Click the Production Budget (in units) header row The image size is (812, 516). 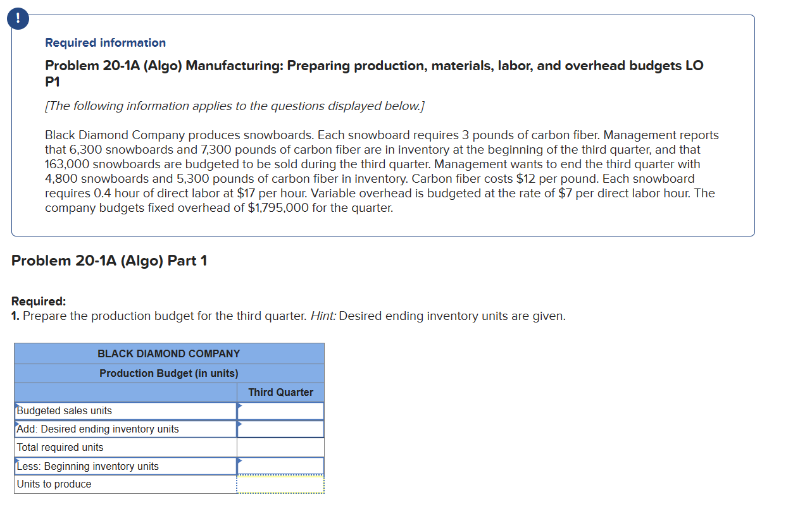[x=169, y=373]
